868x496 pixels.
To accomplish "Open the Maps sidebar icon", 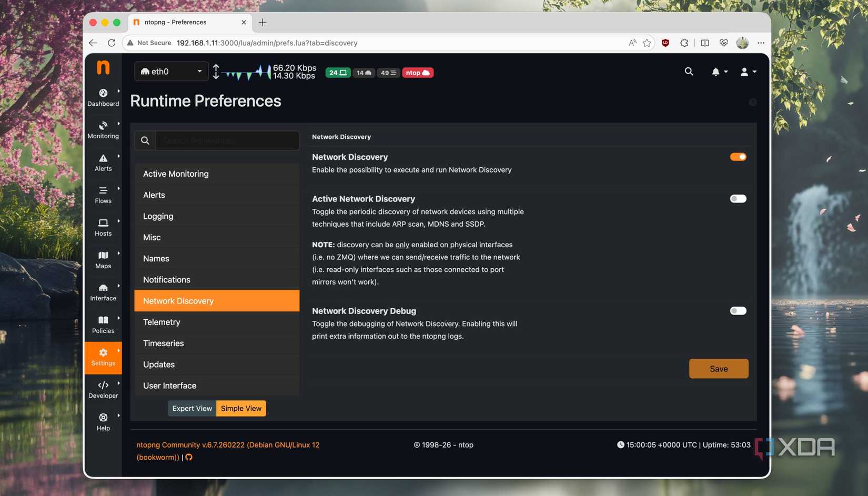I will pos(103,255).
